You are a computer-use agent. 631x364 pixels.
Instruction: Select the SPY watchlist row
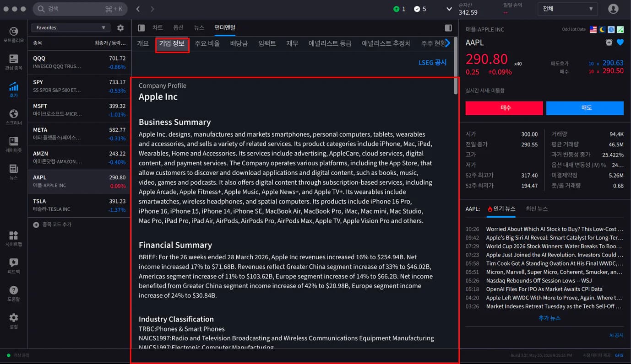click(x=79, y=86)
